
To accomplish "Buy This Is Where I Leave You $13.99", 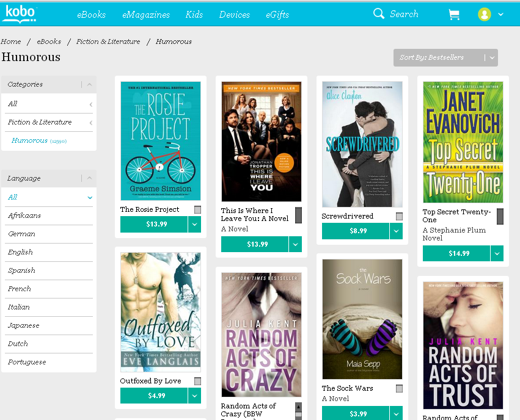I will [255, 244].
